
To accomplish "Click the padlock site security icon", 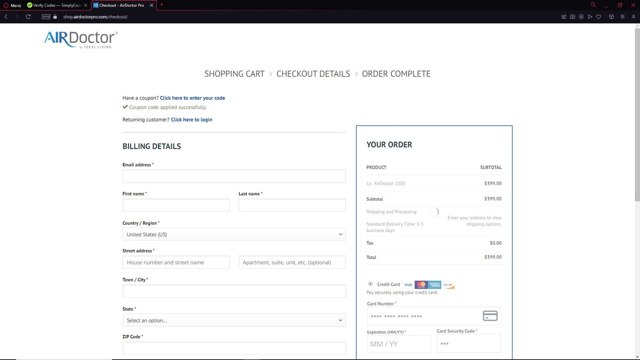I will coord(55,17).
